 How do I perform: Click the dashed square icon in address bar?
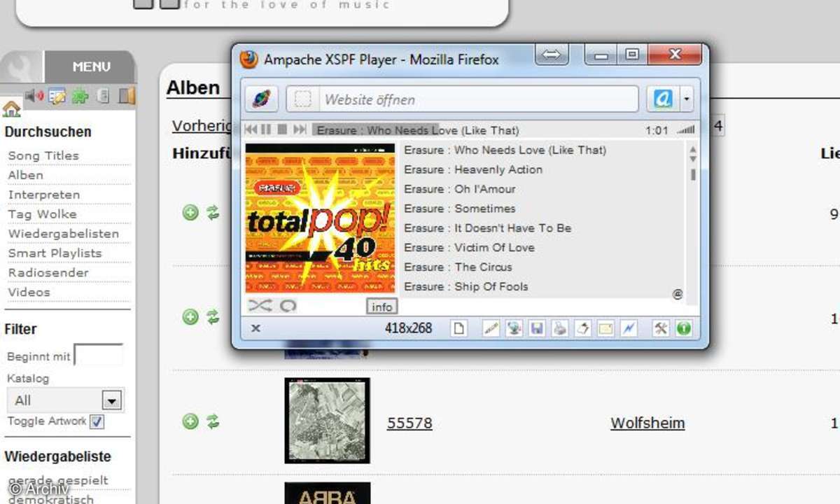click(x=302, y=99)
